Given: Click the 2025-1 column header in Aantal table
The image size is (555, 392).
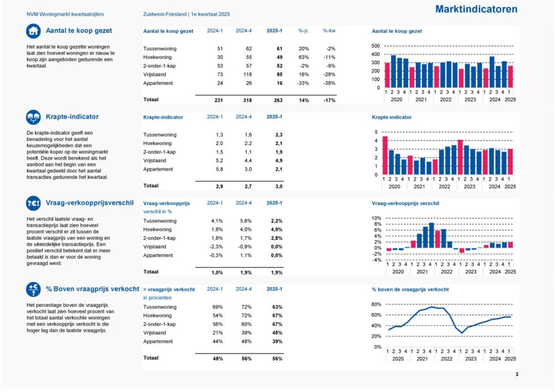Looking at the screenshot, I should pos(274,31).
